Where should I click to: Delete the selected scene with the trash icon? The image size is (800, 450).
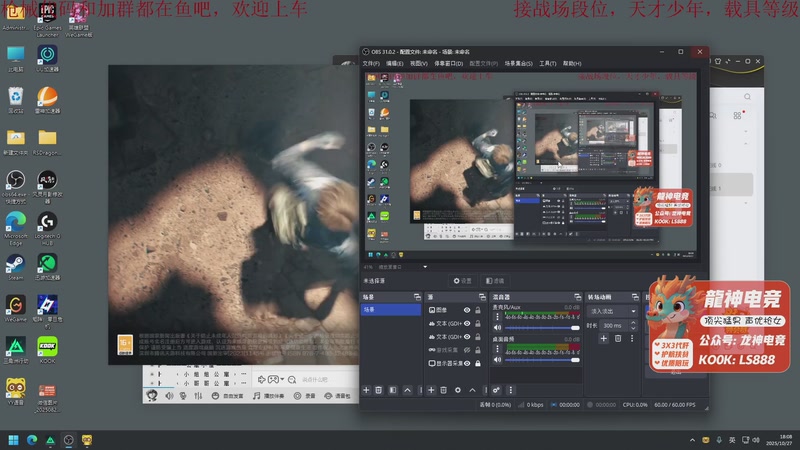[x=379, y=390]
